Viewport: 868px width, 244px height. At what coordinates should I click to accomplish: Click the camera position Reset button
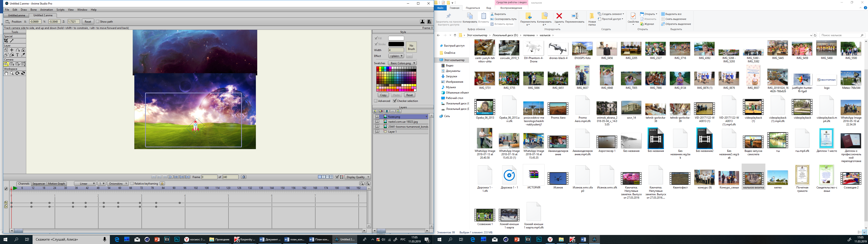click(88, 21)
